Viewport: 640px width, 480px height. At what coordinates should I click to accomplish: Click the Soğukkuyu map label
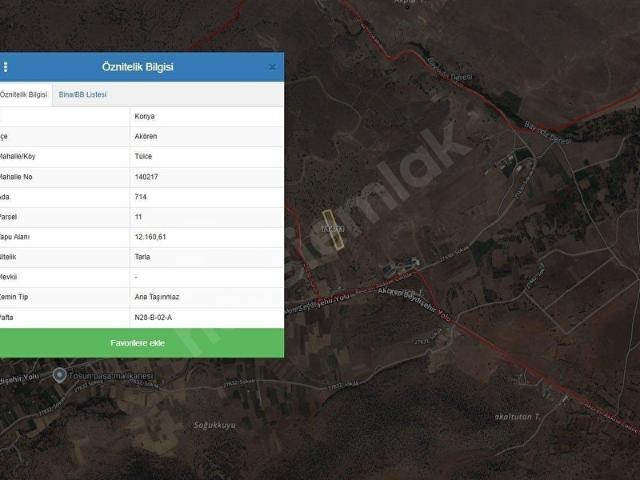(215, 425)
